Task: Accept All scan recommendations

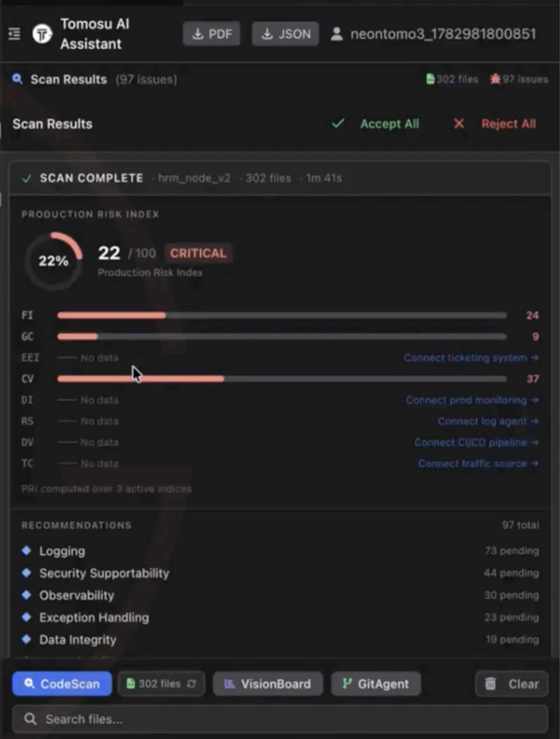Action: click(375, 124)
